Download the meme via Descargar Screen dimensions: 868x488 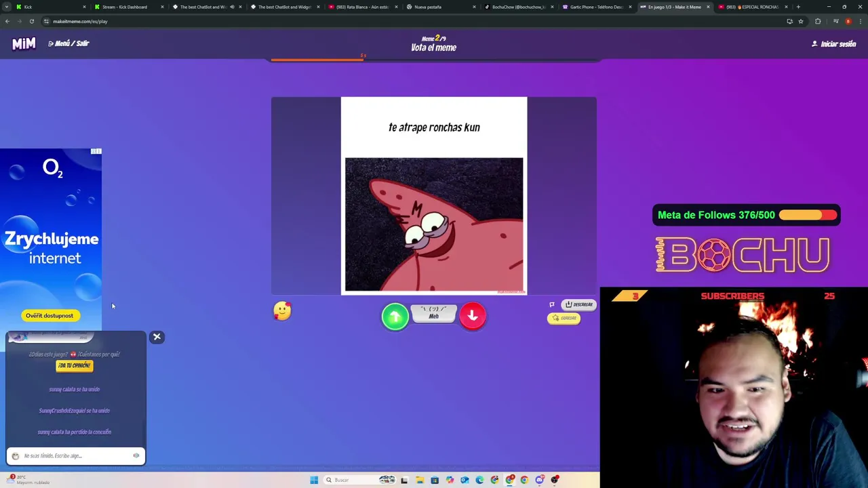coord(580,304)
